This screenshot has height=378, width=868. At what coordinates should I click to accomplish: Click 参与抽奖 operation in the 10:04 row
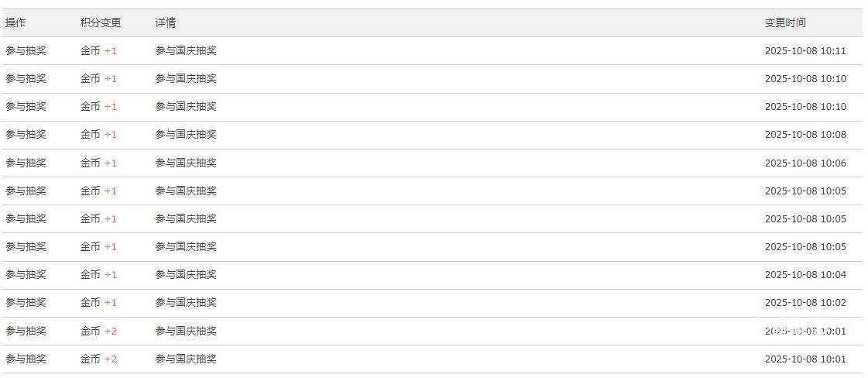coord(26,274)
